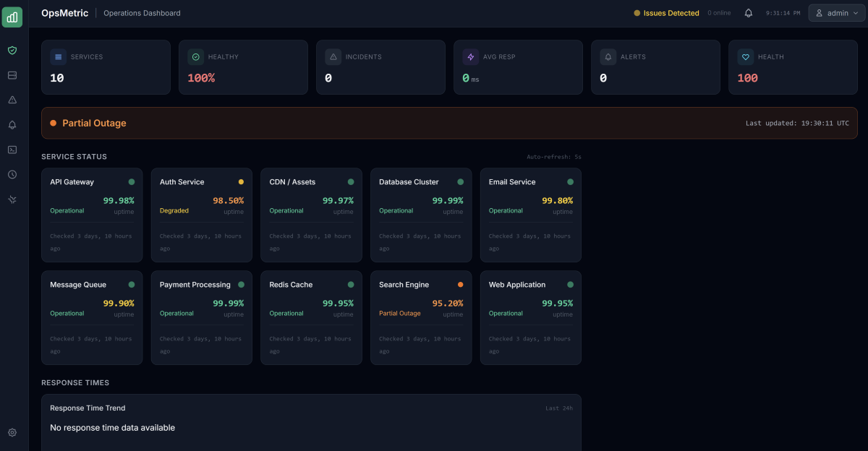This screenshot has width=868, height=451.
Task: View history with the clock sidebar icon
Action: (12, 174)
